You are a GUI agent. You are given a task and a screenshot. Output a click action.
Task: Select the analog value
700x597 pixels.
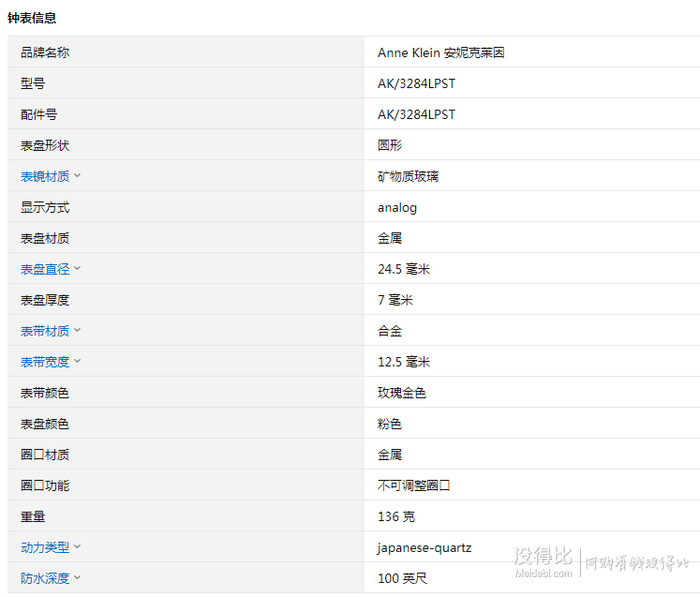[397, 208]
